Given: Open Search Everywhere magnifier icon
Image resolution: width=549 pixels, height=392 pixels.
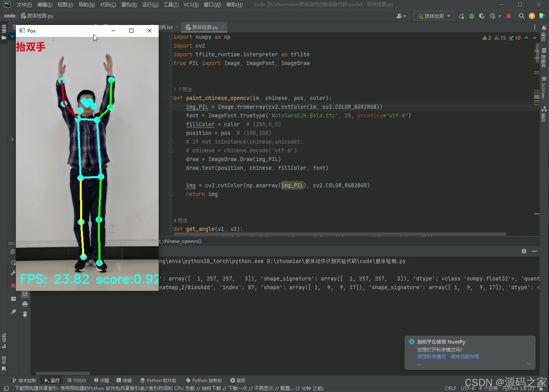Looking at the screenshot, I should (522, 16).
